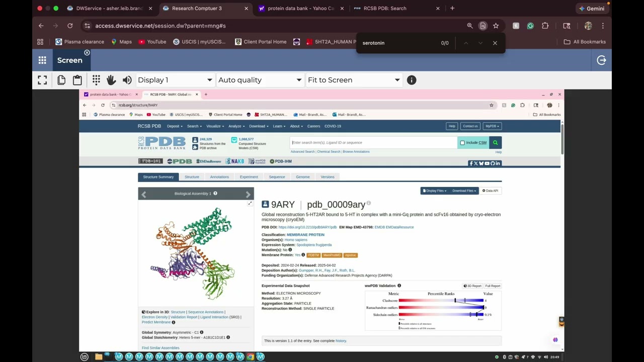The image size is (644, 362).
Task: Switch to the Annotations tab
Action: (x=219, y=177)
